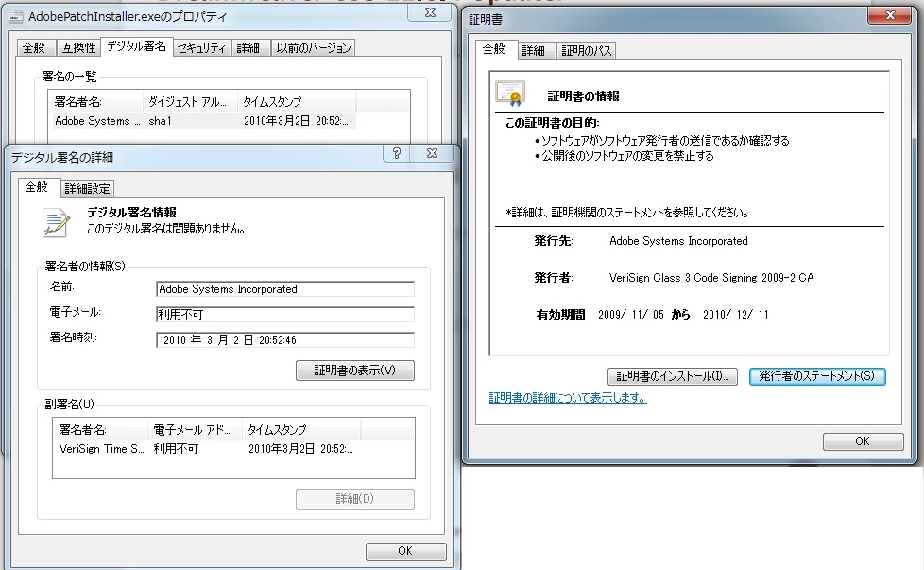Follow 証明書の詳細について表示します link
This screenshot has width=924, height=570.
click(x=568, y=398)
